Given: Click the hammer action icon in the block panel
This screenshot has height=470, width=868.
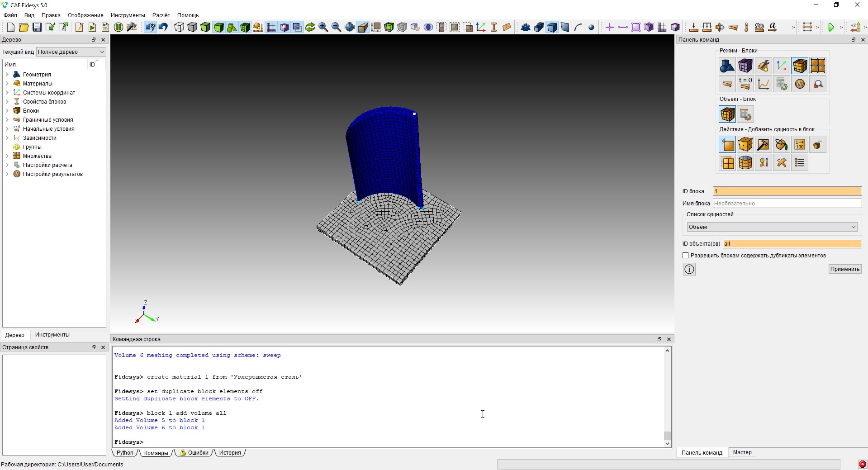Looking at the screenshot, I should point(764,145).
